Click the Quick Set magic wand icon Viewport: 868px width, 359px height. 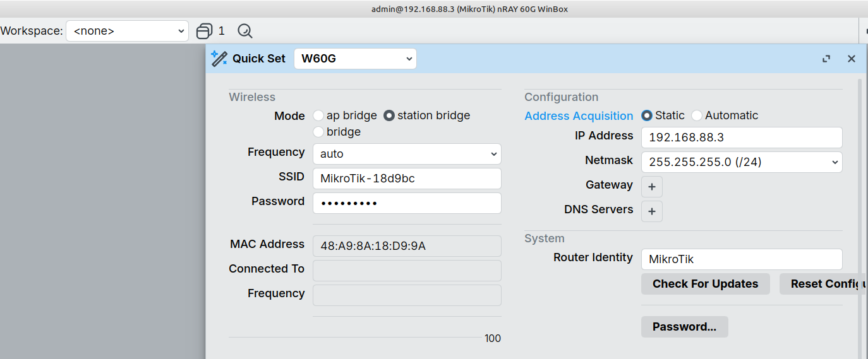coord(219,59)
